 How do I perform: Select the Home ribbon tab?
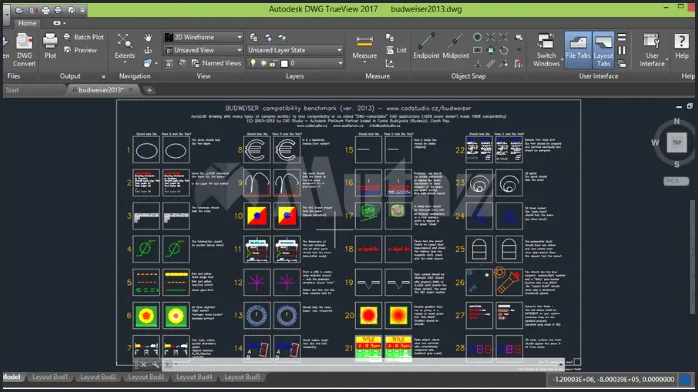tap(27, 23)
